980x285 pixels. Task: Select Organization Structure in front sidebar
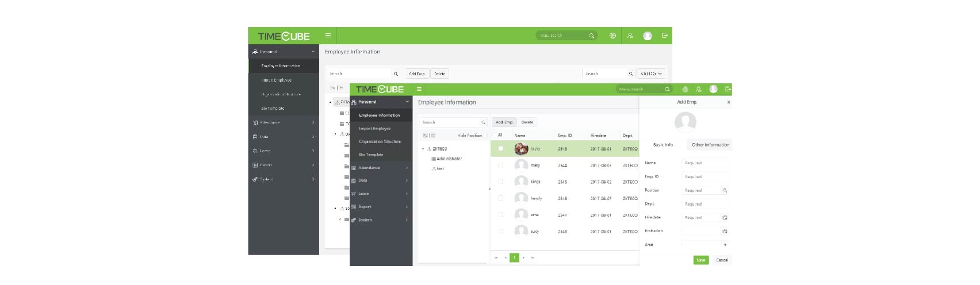coord(381,141)
